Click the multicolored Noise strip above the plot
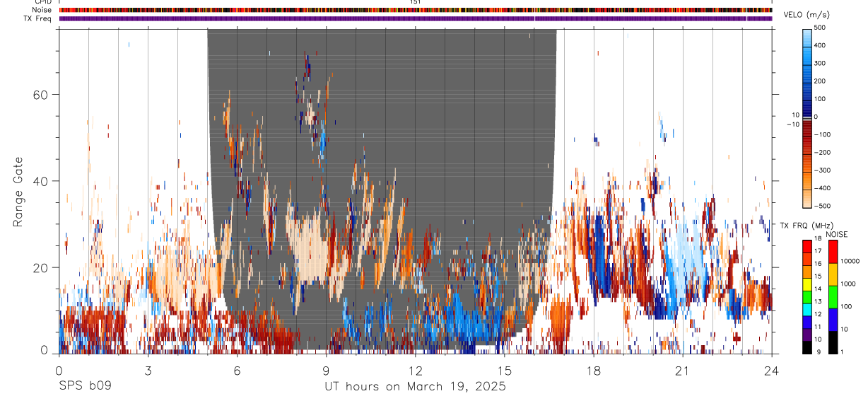This screenshot has height=401, width=868. click(x=416, y=11)
